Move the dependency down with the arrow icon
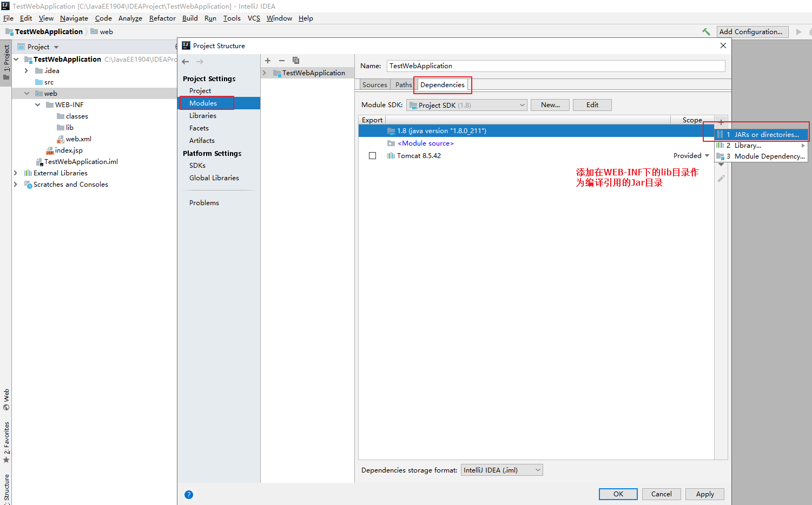 [721, 165]
